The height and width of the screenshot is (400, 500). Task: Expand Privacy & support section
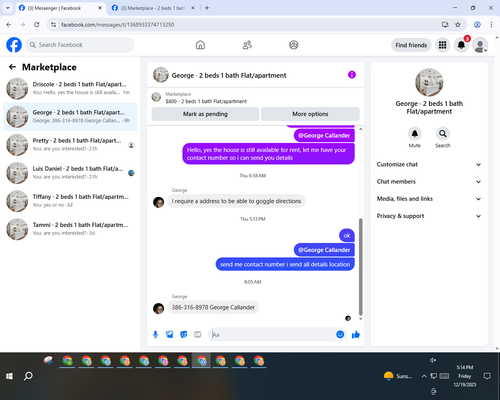429,216
